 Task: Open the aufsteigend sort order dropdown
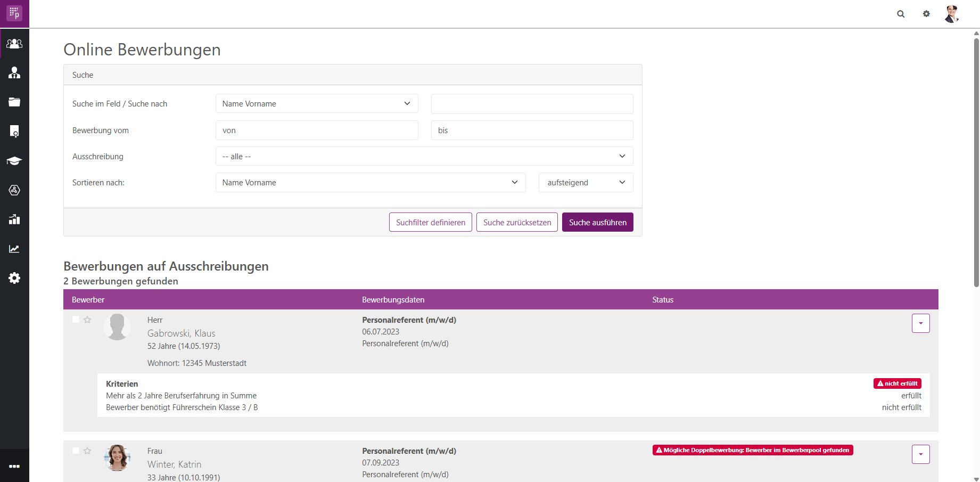pyautogui.click(x=586, y=183)
